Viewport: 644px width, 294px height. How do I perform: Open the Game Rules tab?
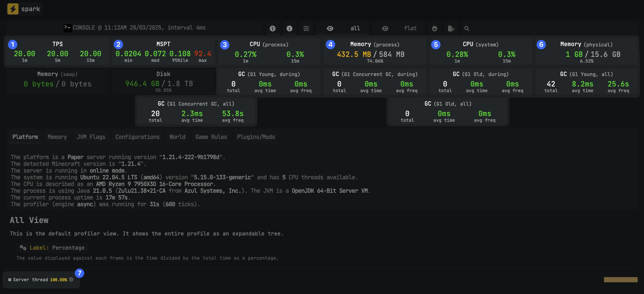[211, 137]
